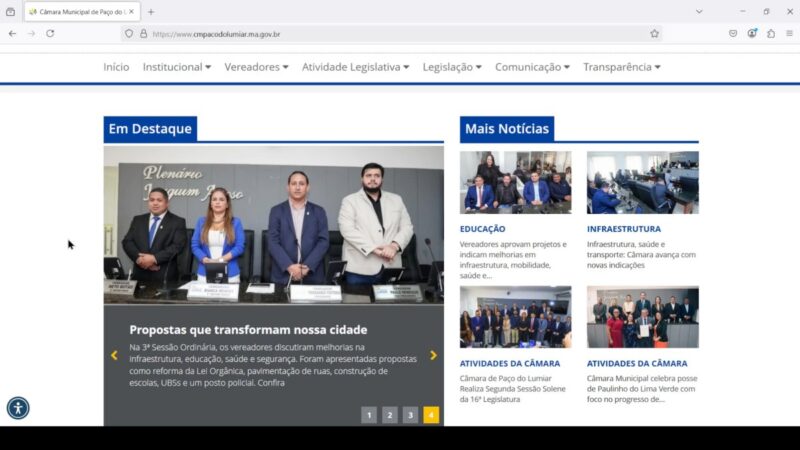Viewport: 800px width, 450px height.
Task: Expand the Atividade Legislativa dropdown
Action: click(356, 67)
